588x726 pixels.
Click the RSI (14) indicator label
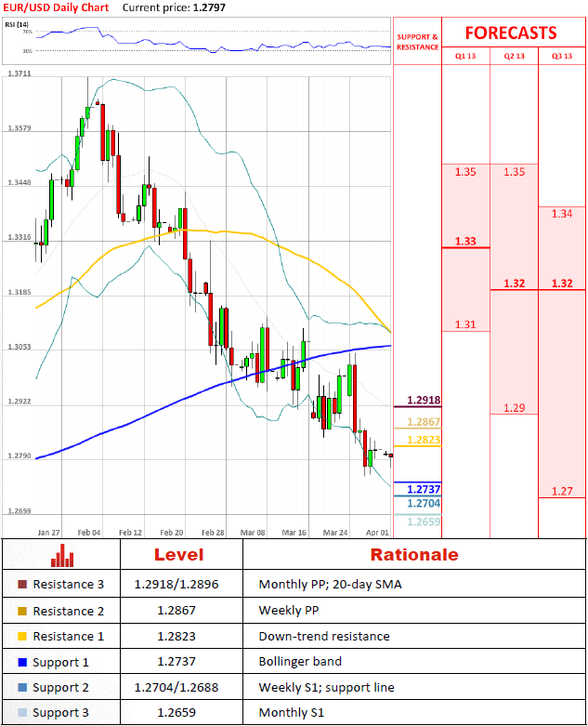17,24
